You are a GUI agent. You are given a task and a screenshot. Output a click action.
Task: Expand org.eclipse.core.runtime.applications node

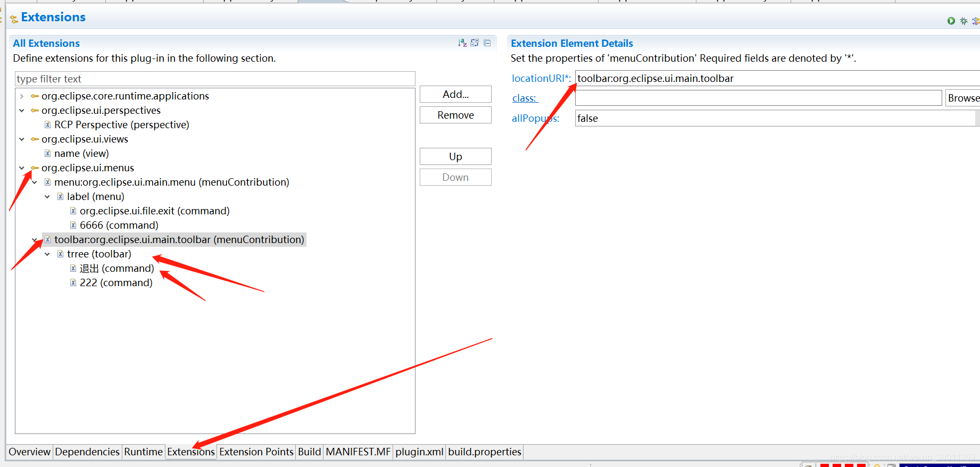(x=22, y=96)
